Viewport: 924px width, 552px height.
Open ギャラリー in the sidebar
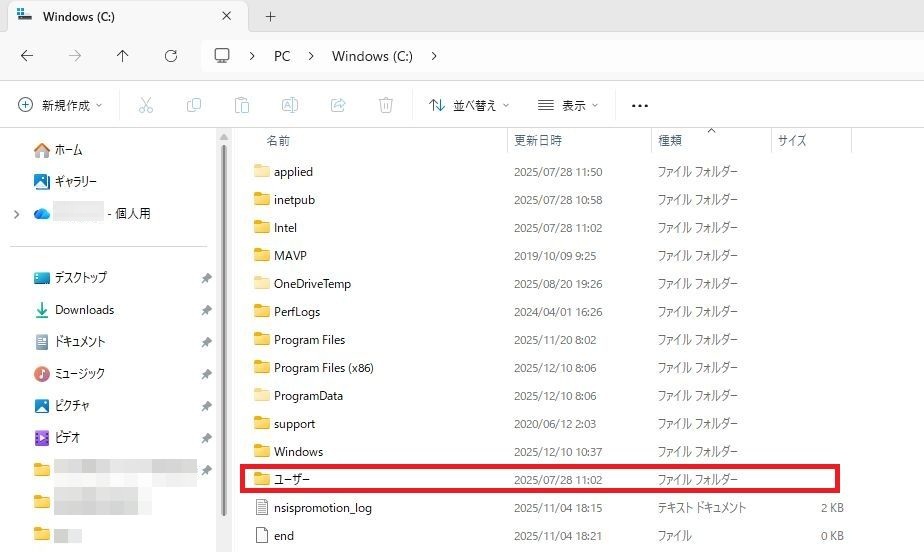pos(75,182)
